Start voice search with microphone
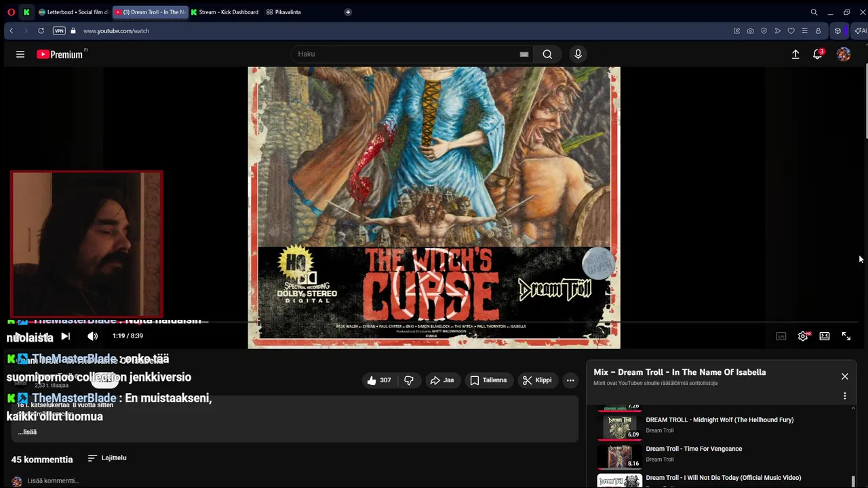 (578, 54)
